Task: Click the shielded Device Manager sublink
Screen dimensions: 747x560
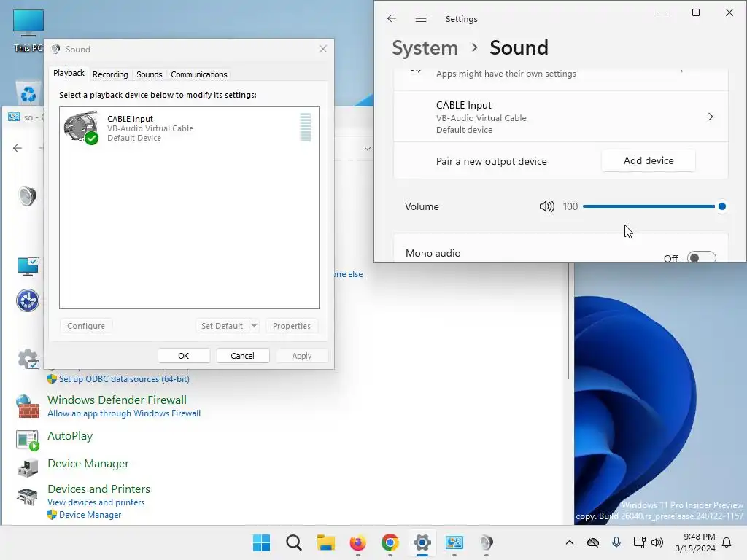Action: pyautogui.click(x=90, y=515)
